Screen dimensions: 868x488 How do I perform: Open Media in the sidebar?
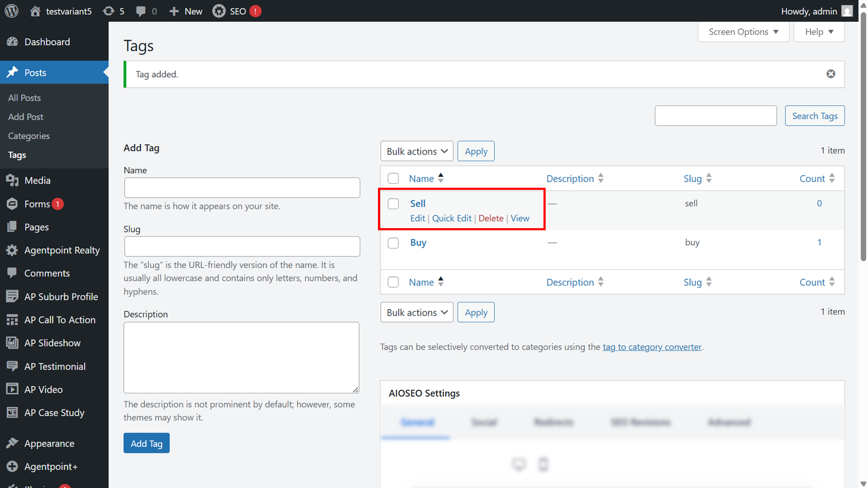click(54, 180)
